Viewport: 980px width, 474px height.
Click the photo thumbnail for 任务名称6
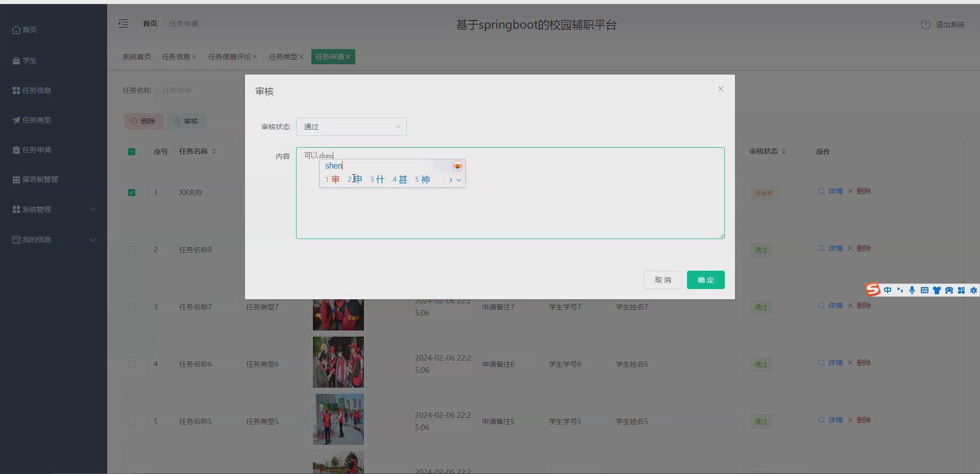click(x=338, y=362)
